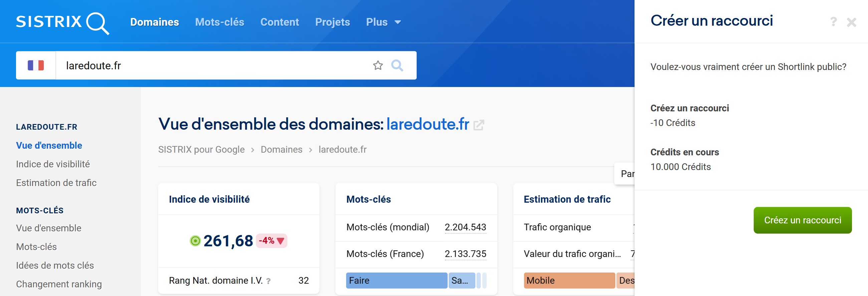Open external link icon beside laredoute.fr title
Viewport: 868px width, 296px height.
(478, 125)
